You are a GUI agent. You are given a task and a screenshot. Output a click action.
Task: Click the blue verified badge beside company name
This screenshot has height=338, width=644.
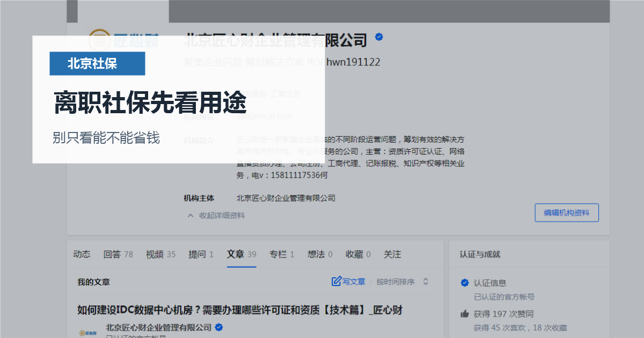click(379, 38)
